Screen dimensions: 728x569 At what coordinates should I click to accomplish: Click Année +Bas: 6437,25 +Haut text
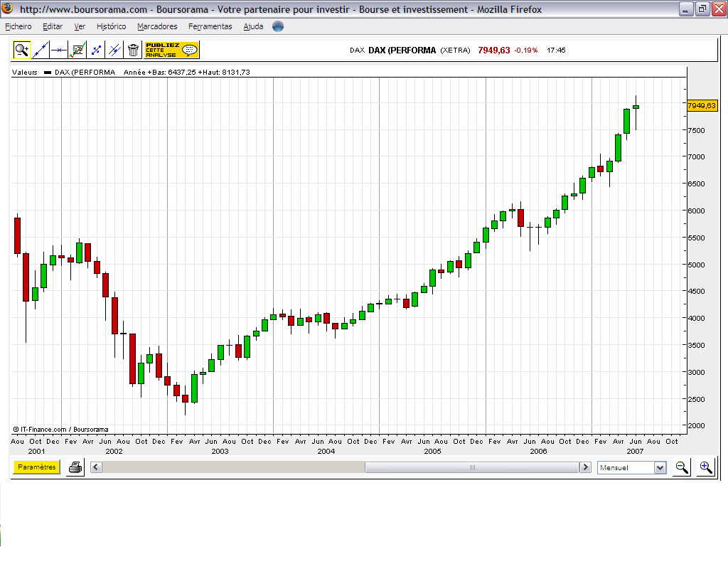(187, 72)
